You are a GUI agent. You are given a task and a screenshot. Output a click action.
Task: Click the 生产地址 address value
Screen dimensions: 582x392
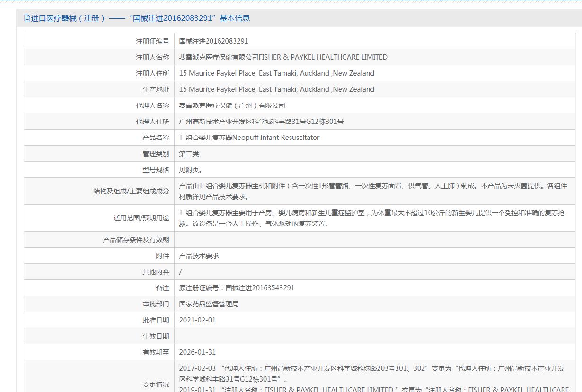click(x=276, y=89)
